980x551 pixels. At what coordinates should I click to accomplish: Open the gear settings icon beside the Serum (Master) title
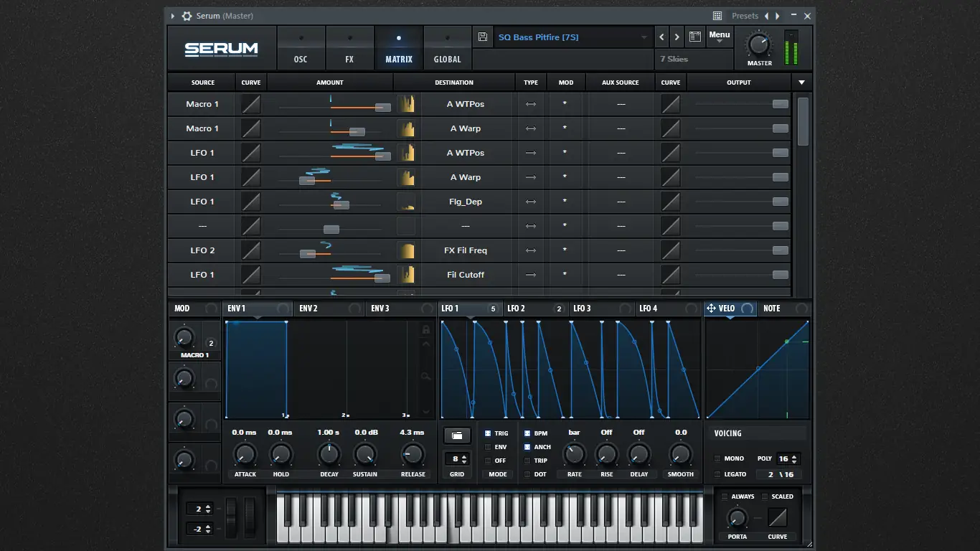pyautogui.click(x=187, y=16)
